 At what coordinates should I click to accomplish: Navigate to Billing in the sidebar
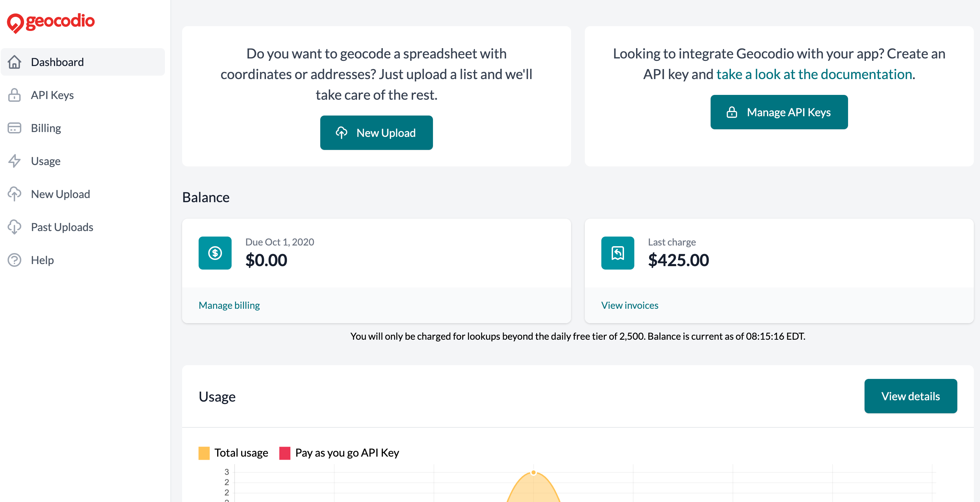[46, 128]
